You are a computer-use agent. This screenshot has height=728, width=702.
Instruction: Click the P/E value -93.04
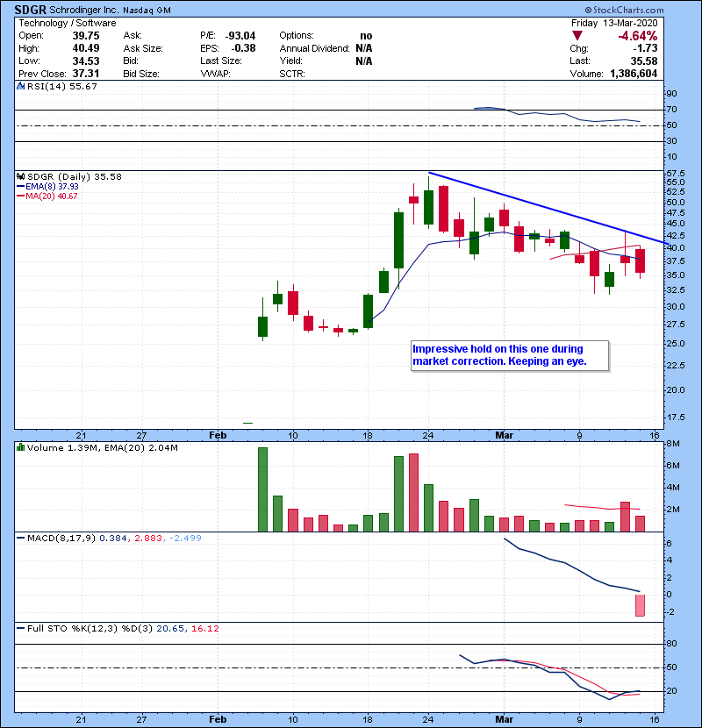pyautogui.click(x=240, y=36)
